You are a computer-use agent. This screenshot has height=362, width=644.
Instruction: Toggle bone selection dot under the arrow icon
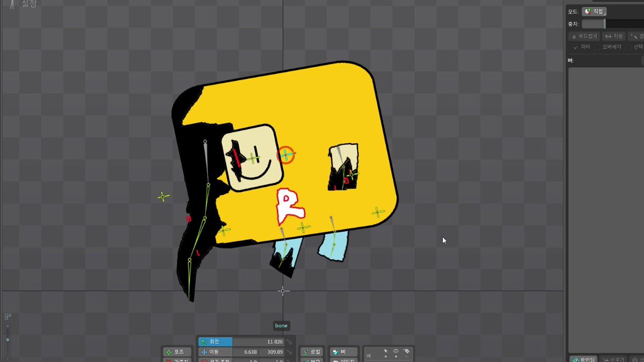click(385, 357)
